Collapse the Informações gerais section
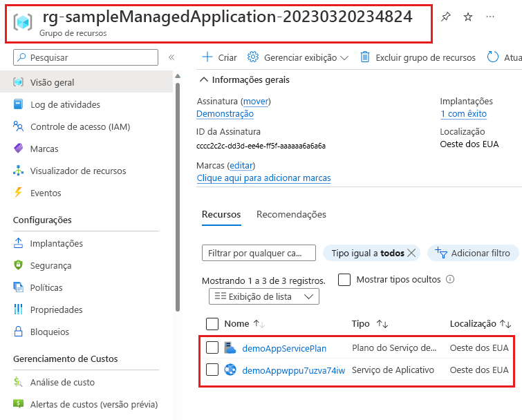 [x=205, y=80]
